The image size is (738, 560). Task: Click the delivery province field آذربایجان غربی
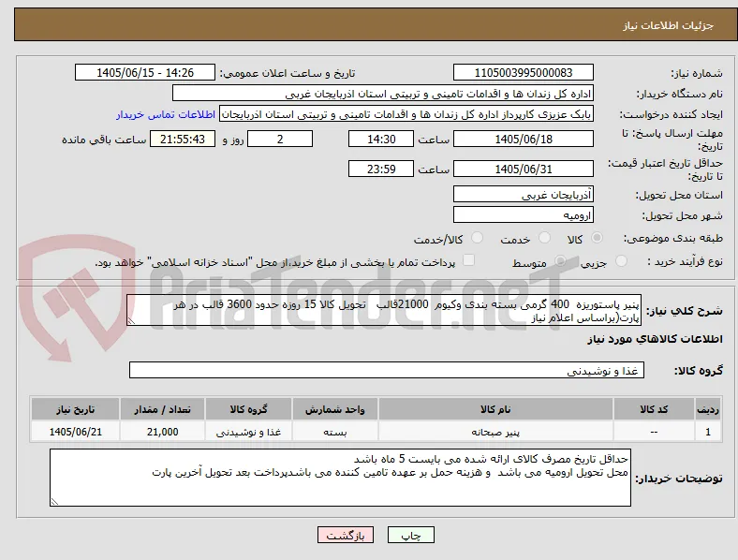524,195
